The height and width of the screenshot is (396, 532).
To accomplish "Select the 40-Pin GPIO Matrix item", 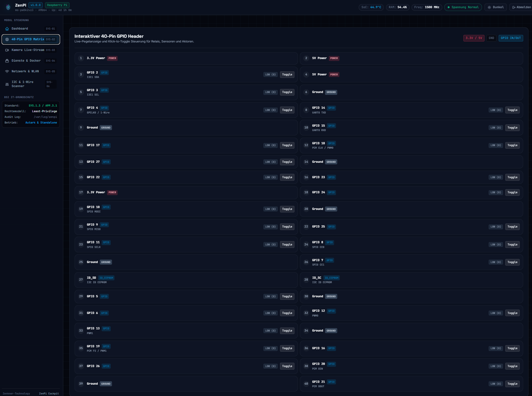I will click(31, 39).
